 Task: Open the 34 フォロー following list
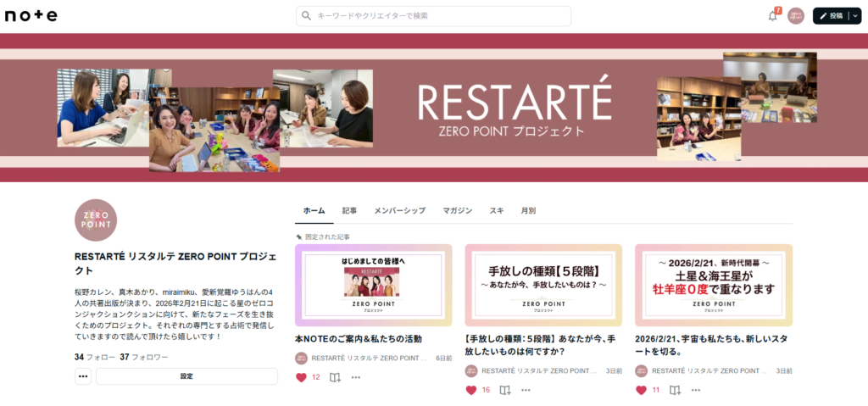(95, 357)
